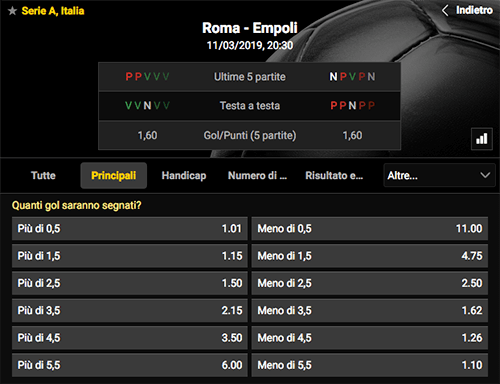The height and width of the screenshot is (384, 500).
Task: Bet on Più di 0,5 at 1.01
Action: click(130, 229)
